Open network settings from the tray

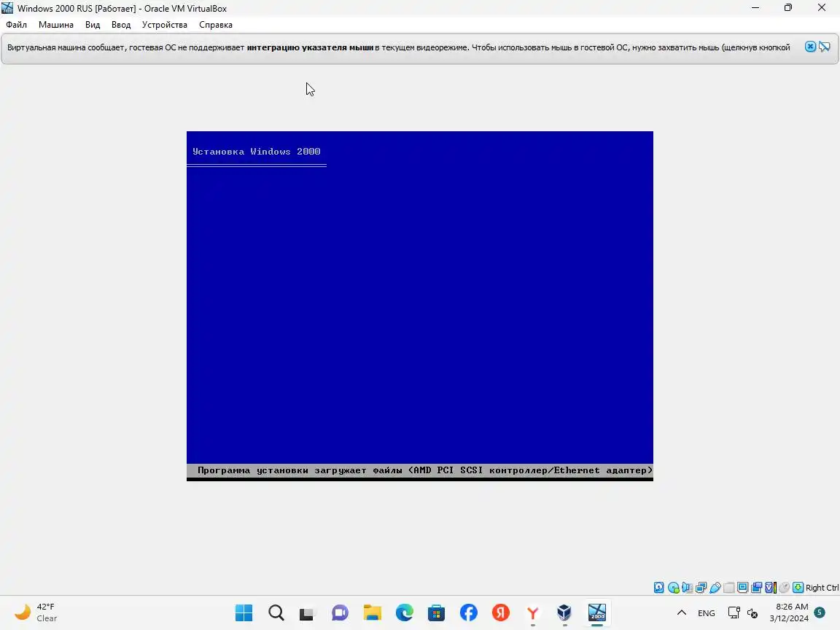pyautogui.click(x=734, y=612)
